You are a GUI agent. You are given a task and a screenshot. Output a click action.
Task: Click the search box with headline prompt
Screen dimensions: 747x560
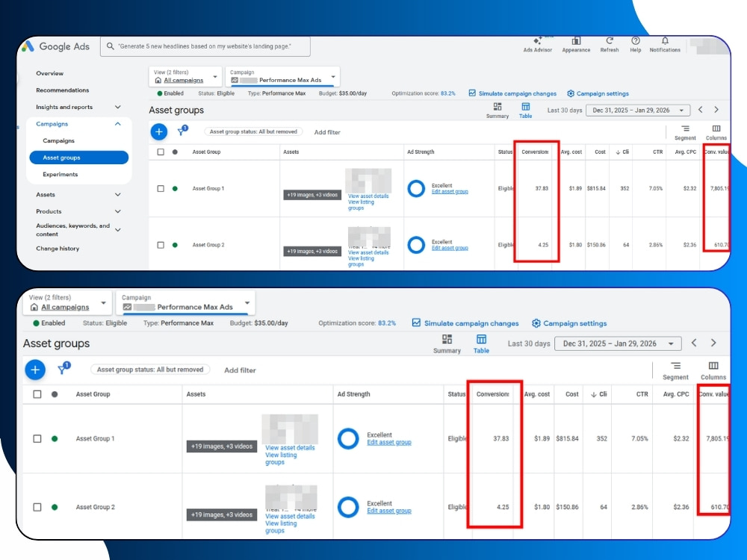point(205,46)
